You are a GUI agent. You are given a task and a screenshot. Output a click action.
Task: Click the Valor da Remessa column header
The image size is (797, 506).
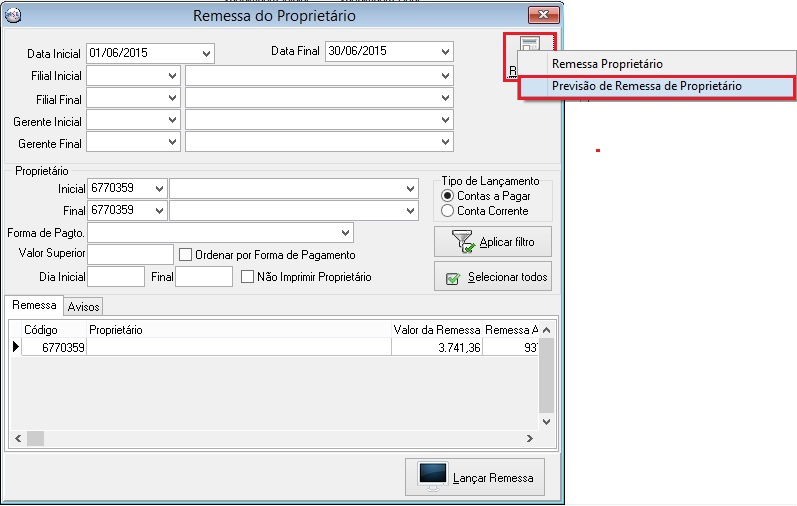pyautogui.click(x=437, y=330)
